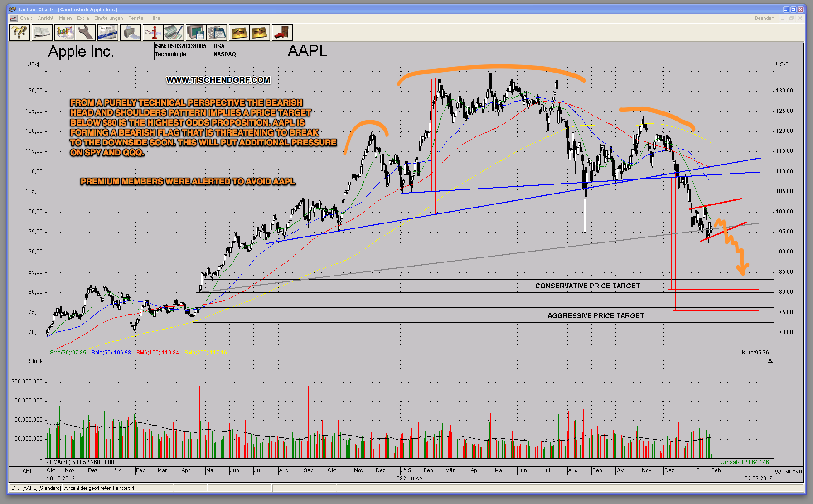
Task: Click the Beenden! link
Action: [x=765, y=18]
